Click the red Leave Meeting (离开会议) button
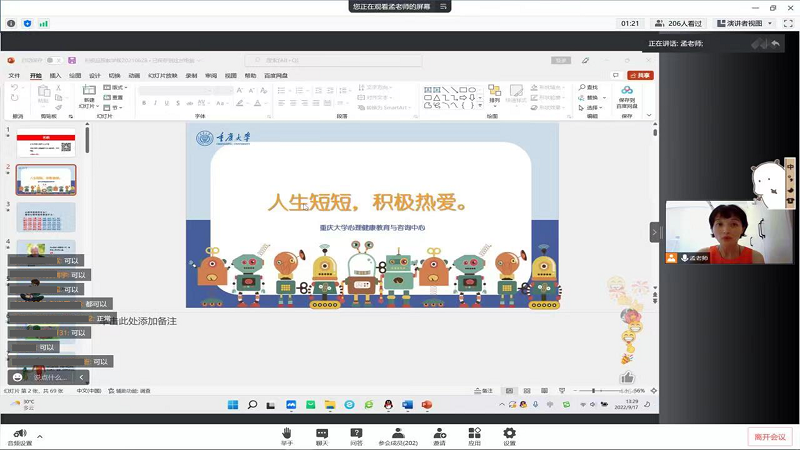 [x=770, y=437]
